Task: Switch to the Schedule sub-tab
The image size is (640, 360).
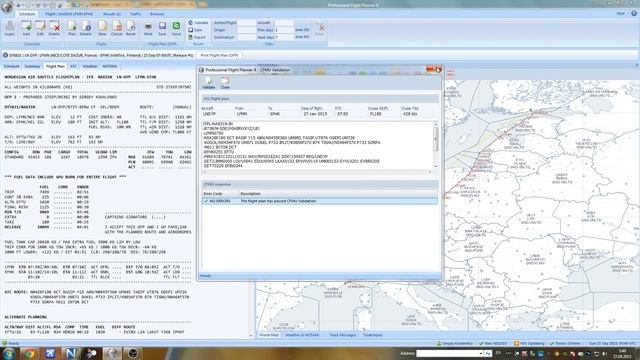Action: (11, 66)
